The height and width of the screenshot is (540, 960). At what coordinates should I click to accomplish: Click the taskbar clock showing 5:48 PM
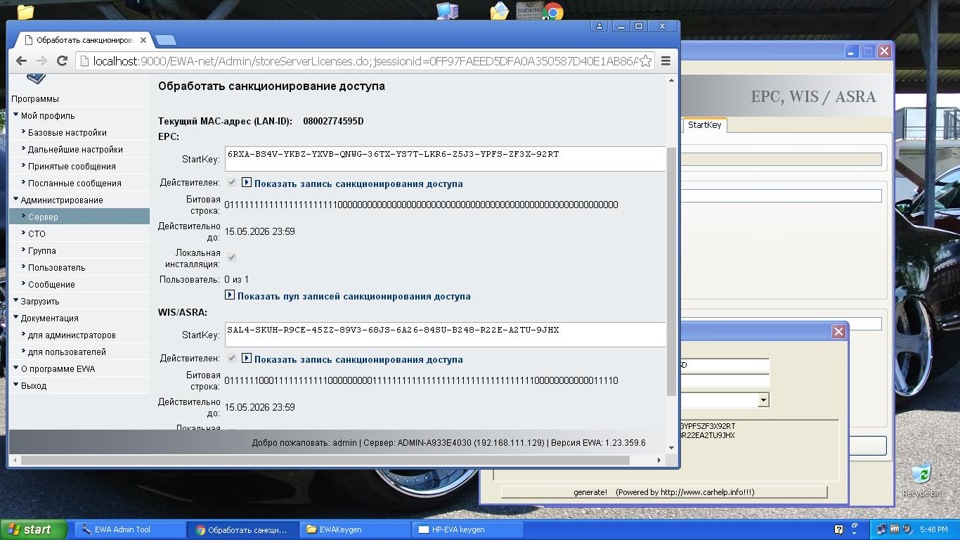pyautogui.click(x=934, y=529)
